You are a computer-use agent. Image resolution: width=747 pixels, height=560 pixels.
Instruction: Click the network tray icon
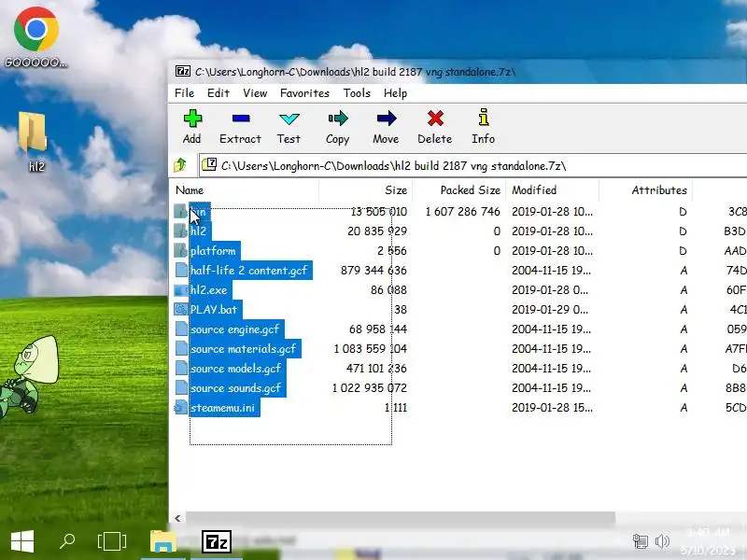pos(641,541)
